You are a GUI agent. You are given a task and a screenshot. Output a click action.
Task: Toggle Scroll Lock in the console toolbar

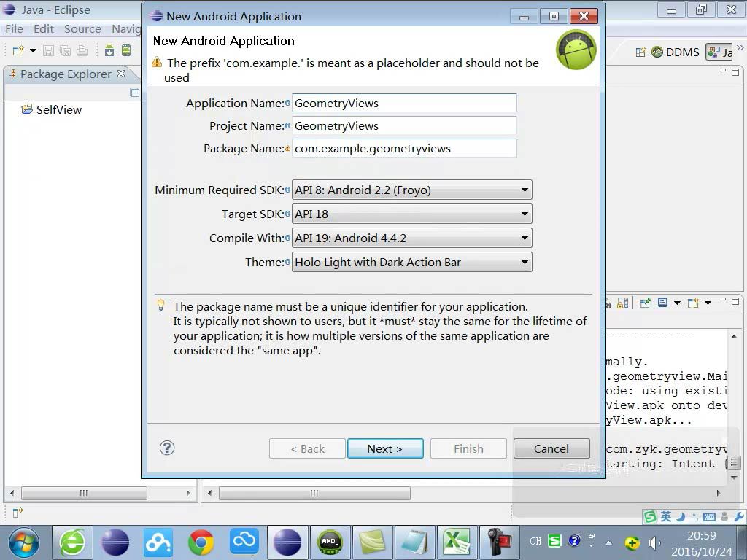[x=622, y=303]
